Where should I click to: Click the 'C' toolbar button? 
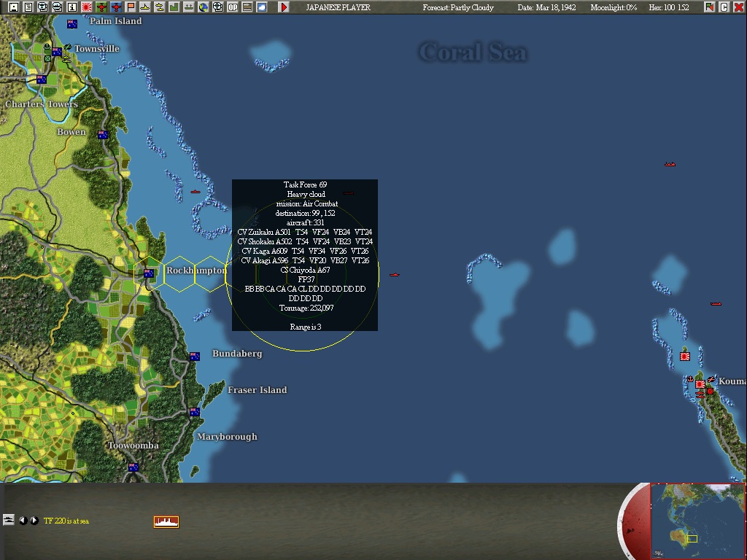(x=724, y=7)
